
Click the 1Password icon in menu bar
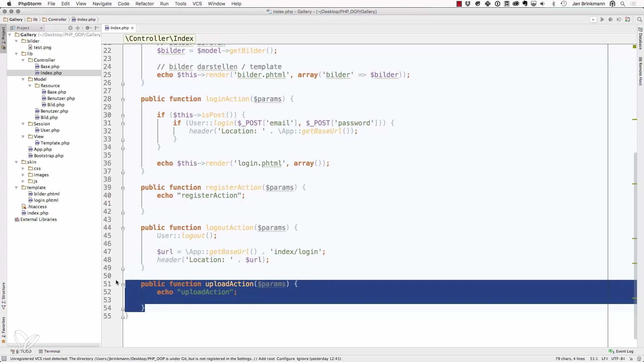tap(498, 4)
